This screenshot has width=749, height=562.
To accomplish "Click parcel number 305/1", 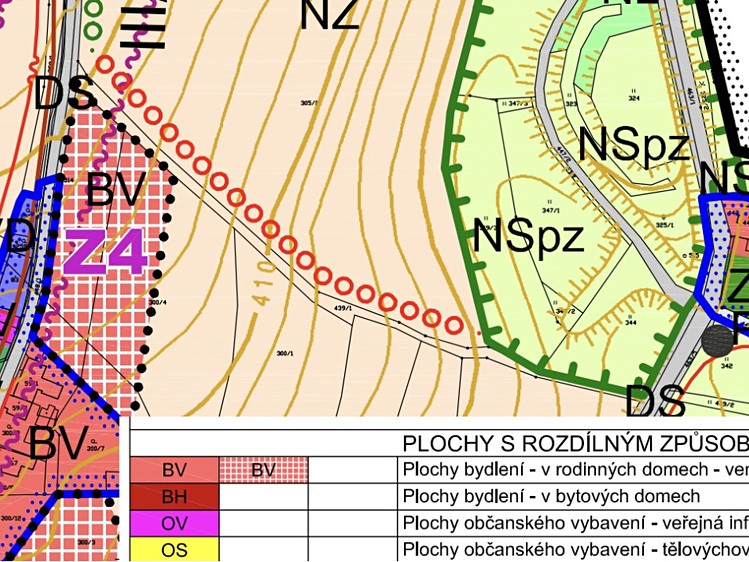I will tap(310, 103).
